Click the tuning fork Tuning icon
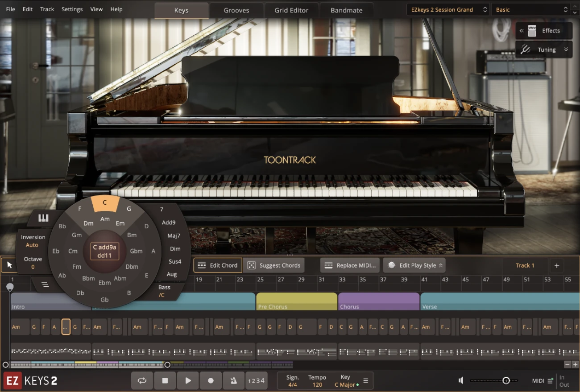Screen dimensions: 580x392 pyautogui.click(x=526, y=50)
